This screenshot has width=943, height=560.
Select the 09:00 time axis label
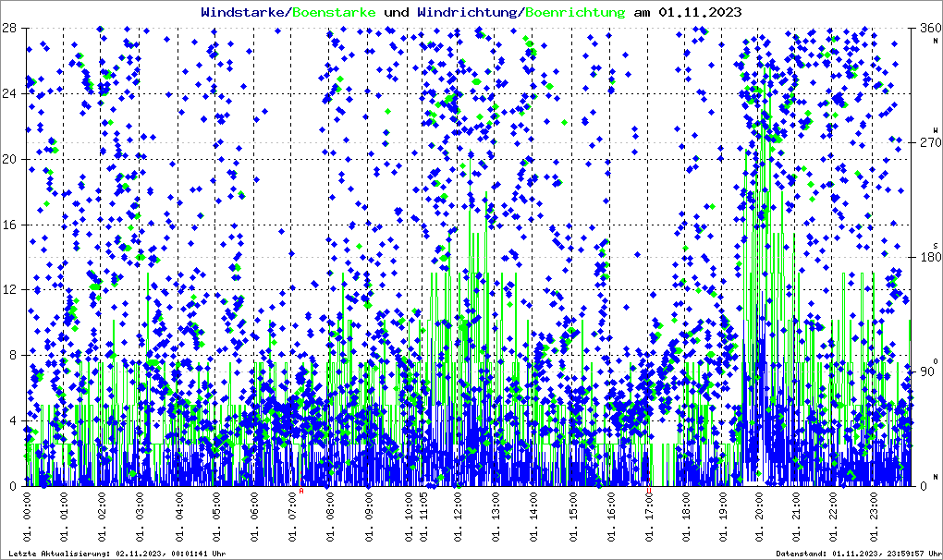point(368,517)
